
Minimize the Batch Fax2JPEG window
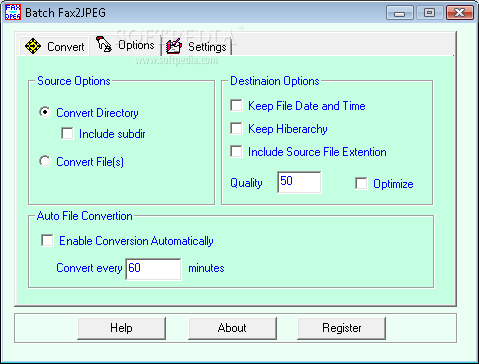tap(400, 13)
